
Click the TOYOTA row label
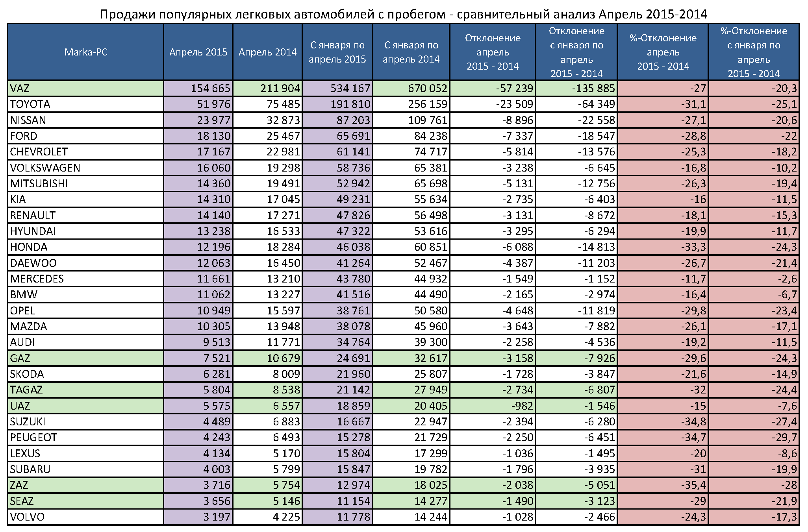coord(30,104)
